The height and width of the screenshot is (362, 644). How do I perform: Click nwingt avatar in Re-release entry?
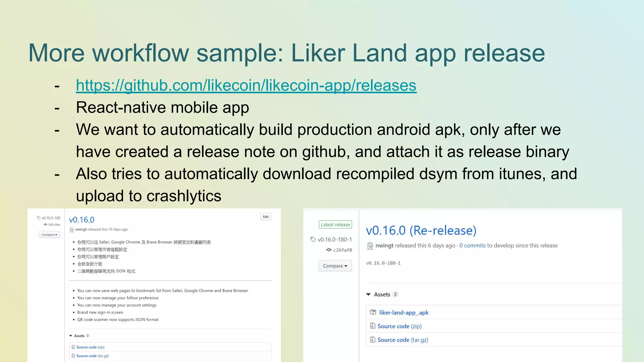coord(370,246)
